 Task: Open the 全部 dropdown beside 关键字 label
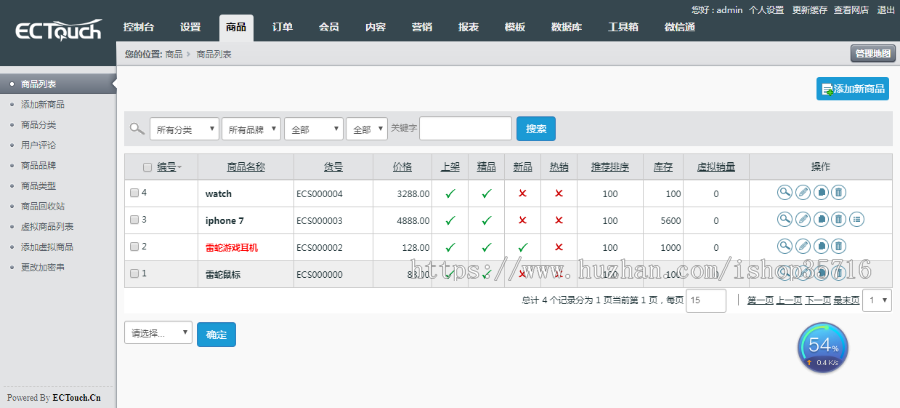click(x=367, y=129)
